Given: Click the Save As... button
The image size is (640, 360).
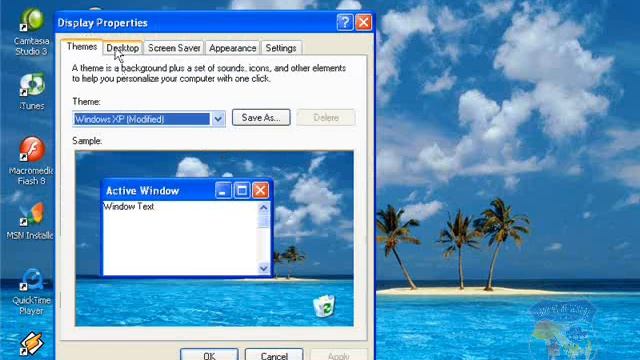Looking at the screenshot, I should [x=261, y=118].
